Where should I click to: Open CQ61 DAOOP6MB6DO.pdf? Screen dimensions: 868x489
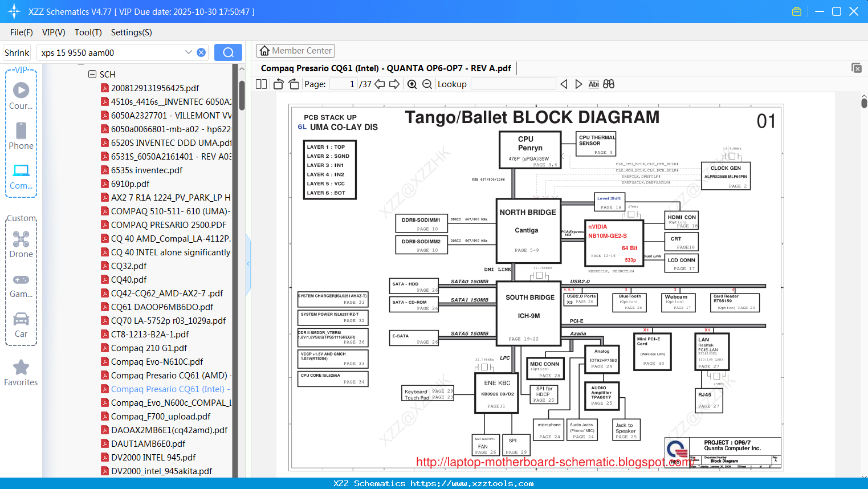[x=162, y=307]
